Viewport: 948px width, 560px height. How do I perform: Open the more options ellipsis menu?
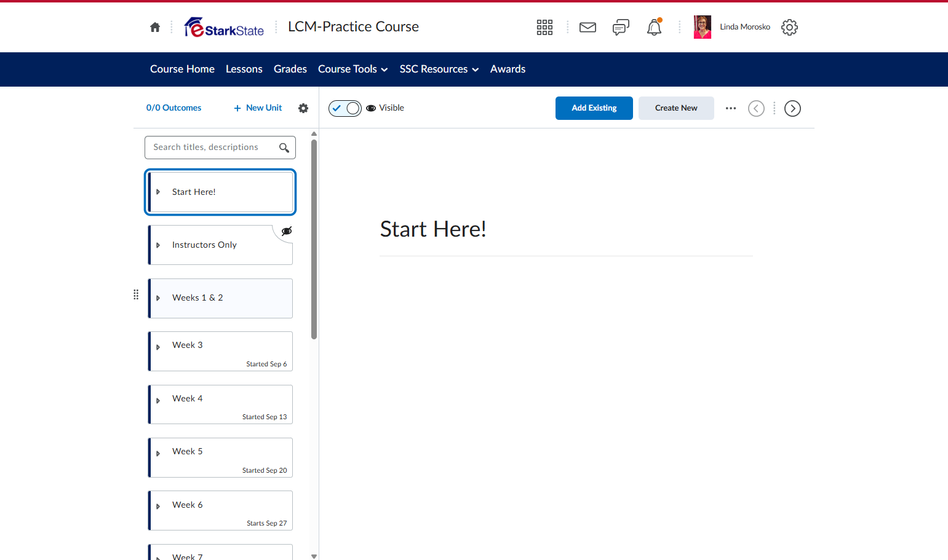(x=731, y=108)
